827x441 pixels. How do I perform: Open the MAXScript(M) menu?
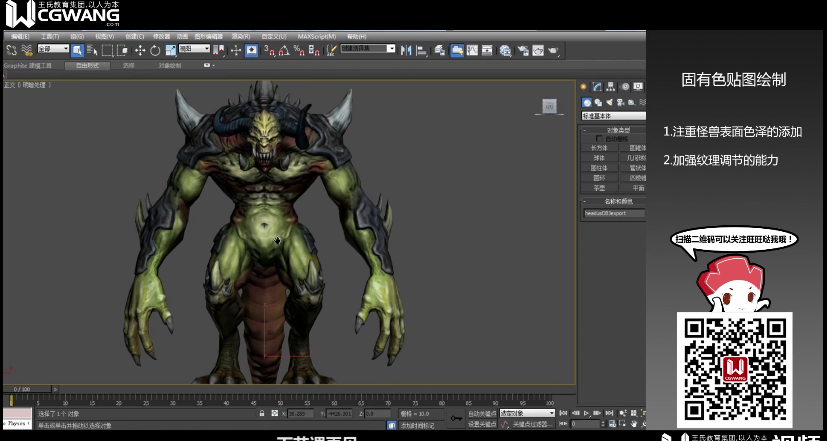pos(316,36)
